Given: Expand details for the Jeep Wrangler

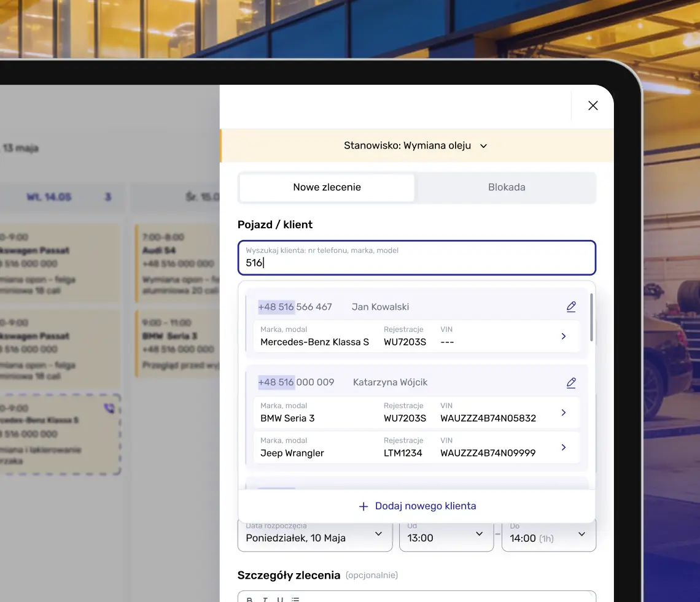Looking at the screenshot, I should click(x=564, y=447).
